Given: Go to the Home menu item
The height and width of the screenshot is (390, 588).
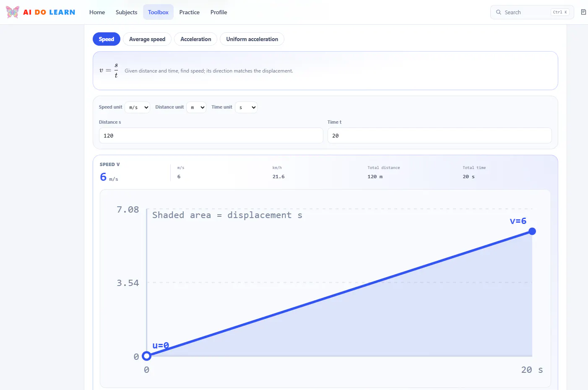Looking at the screenshot, I should coord(97,12).
